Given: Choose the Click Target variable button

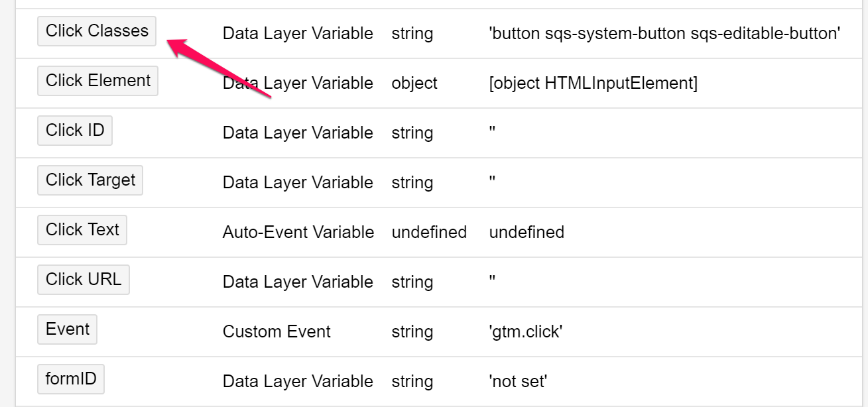Looking at the screenshot, I should (90, 180).
